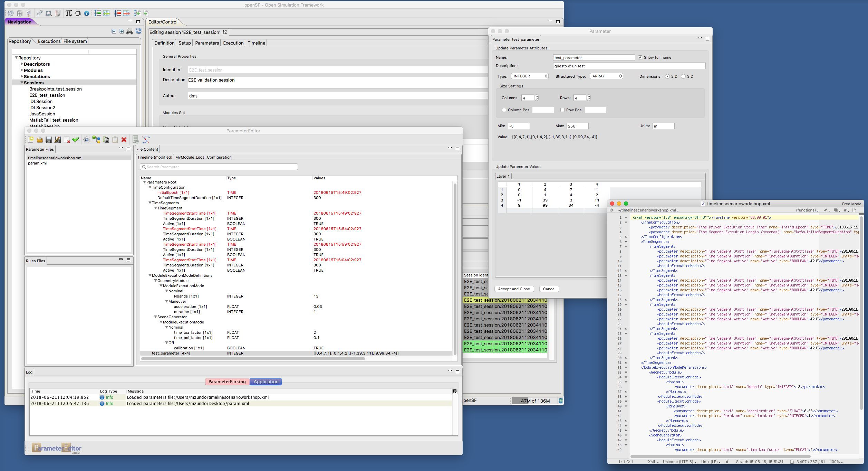Click the Pi symbol toolbar icon

[x=69, y=13]
